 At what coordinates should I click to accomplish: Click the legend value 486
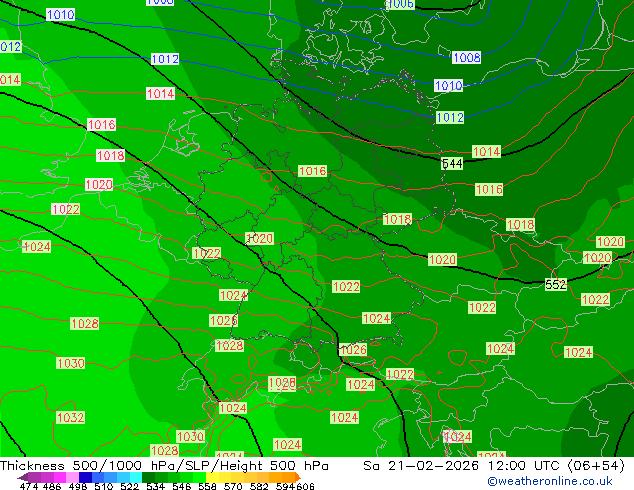coord(51,486)
